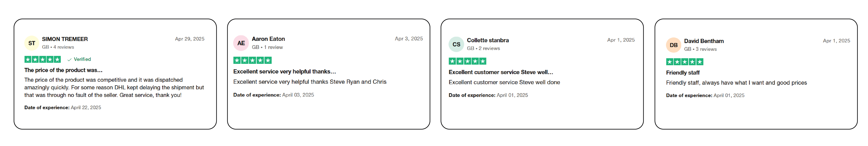This screenshot has width=868, height=146.
Task: Open Collette stanbra's reviewer profile
Action: [x=488, y=40]
